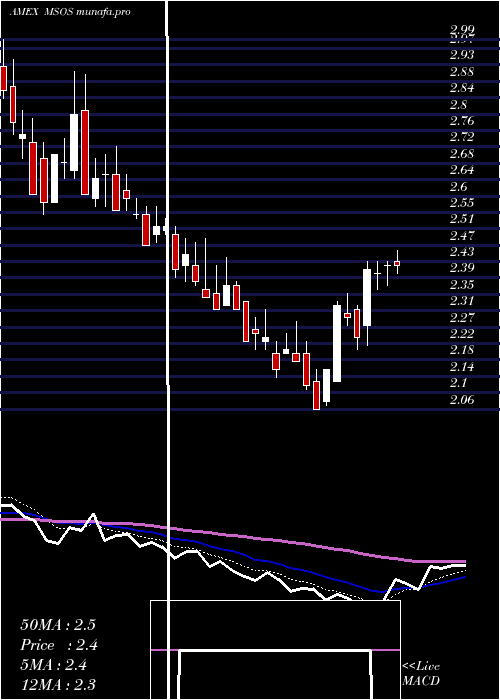Click the 2.68 price axis label
Viewport: 500px width, 700px height.
462,154
